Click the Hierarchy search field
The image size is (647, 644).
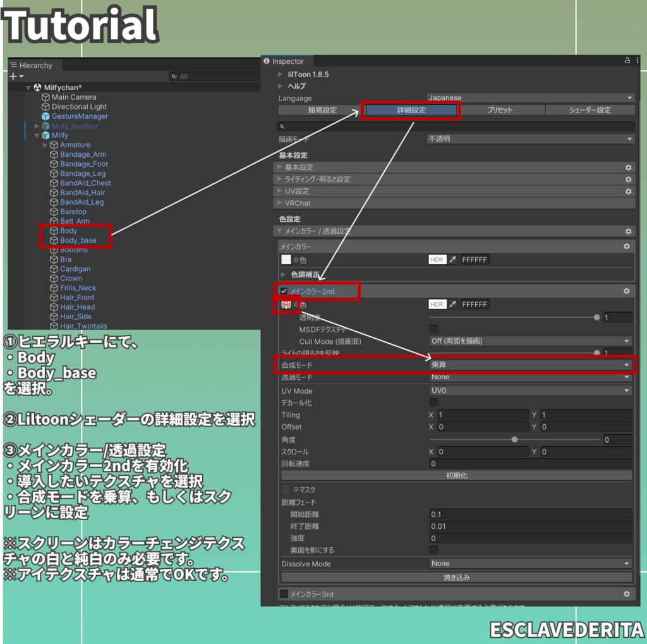(x=215, y=76)
